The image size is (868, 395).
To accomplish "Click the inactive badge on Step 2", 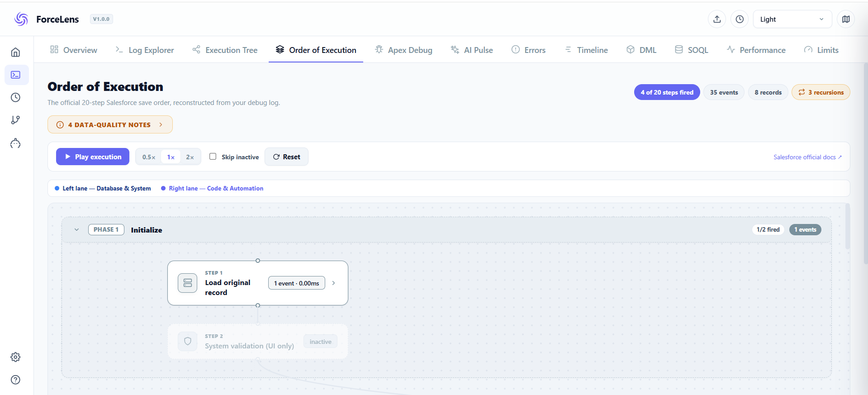I will coord(321,342).
